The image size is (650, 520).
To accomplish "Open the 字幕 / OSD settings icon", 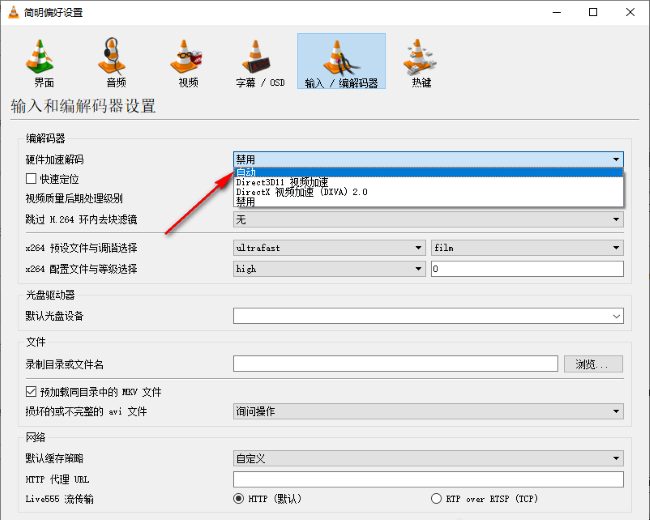I will [x=262, y=61].
